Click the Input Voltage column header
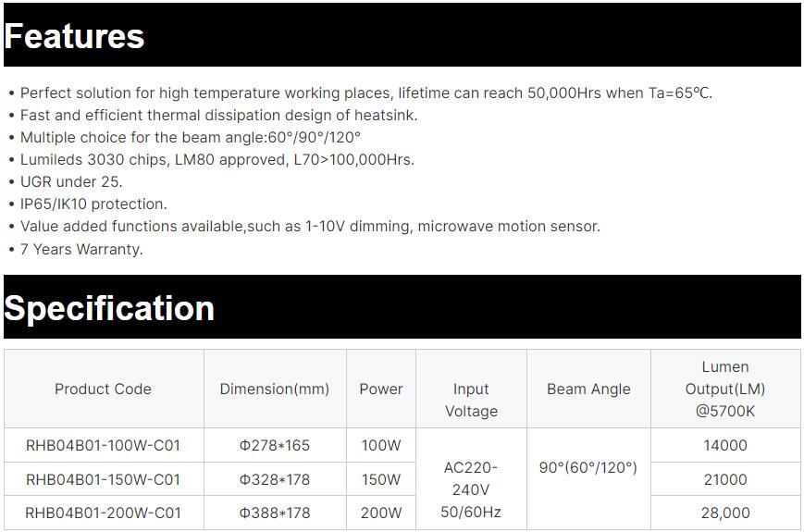Image resolution: width=804 pixels, height=532 pixels. coord(471,400)
